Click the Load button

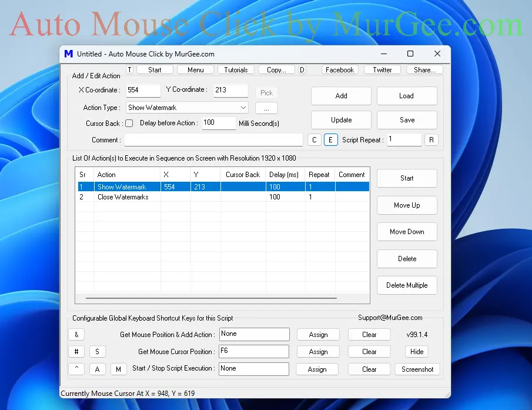(x=406, y=96)
